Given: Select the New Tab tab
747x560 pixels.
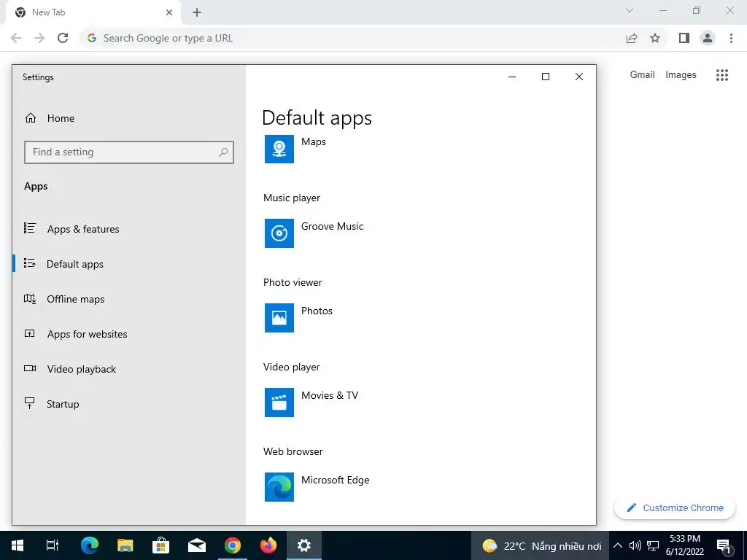Looking at the screenshot, I should (93, 12).
